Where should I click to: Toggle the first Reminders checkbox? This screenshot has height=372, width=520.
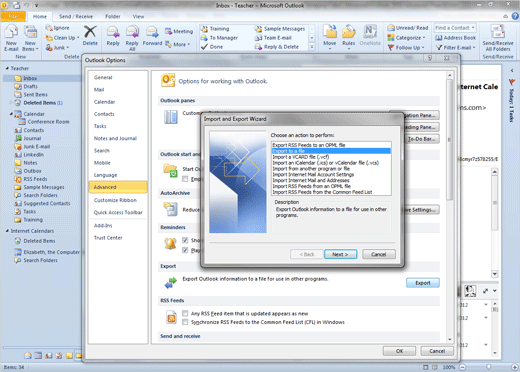pyautogui.click(x=185, y=240)
